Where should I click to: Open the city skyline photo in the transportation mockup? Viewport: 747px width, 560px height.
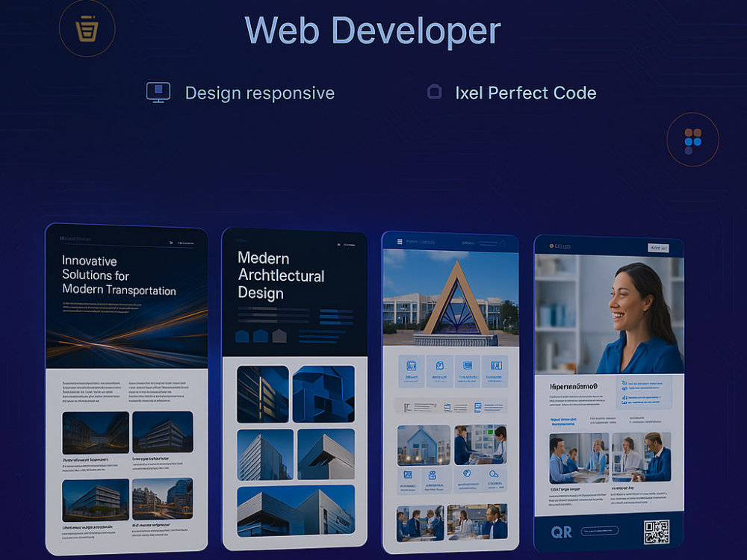click(x=162, y=499)
